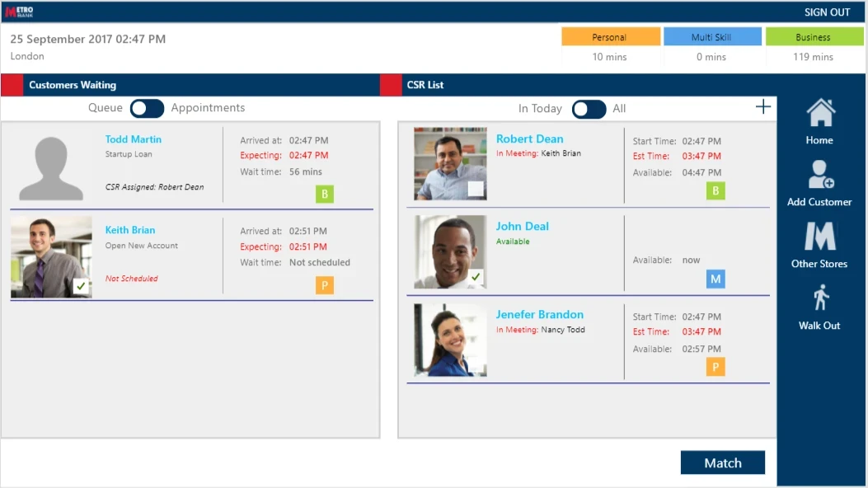Click Jenefer Brandon's profile photo
Viewport: 868px width, 488px height.
pyautogui.click(x=449, y=339)
